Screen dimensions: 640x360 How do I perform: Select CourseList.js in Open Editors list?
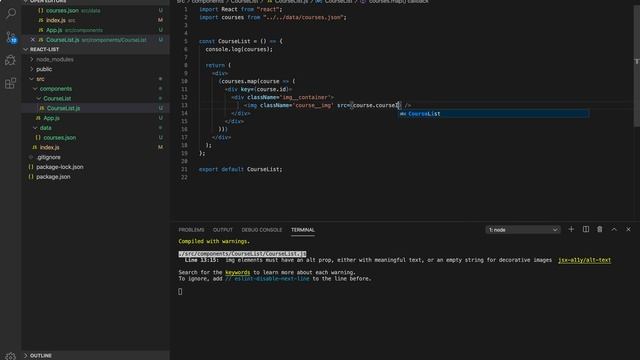point(96,40)
